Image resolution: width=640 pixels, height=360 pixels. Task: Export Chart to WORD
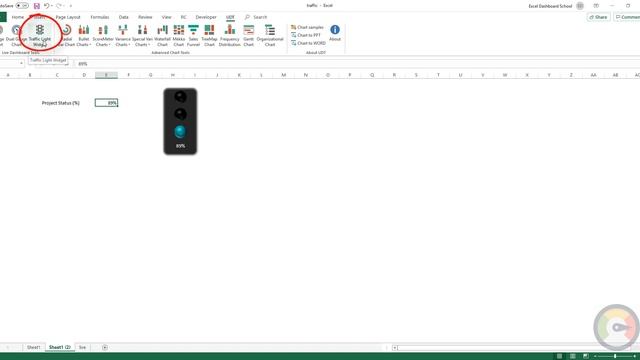tap(309, 43)
